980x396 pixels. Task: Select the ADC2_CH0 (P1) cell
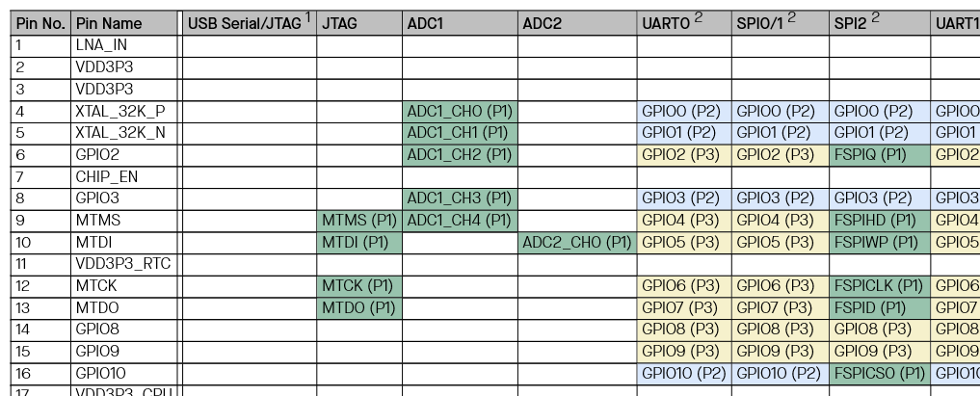[x=576, y=243]
